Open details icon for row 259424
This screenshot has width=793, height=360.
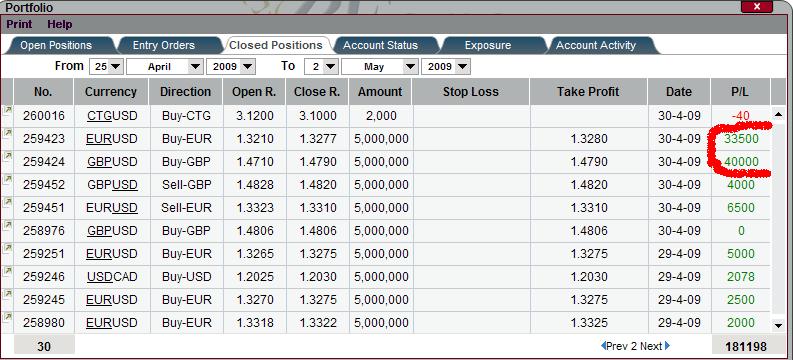click(x=7, y=156)
